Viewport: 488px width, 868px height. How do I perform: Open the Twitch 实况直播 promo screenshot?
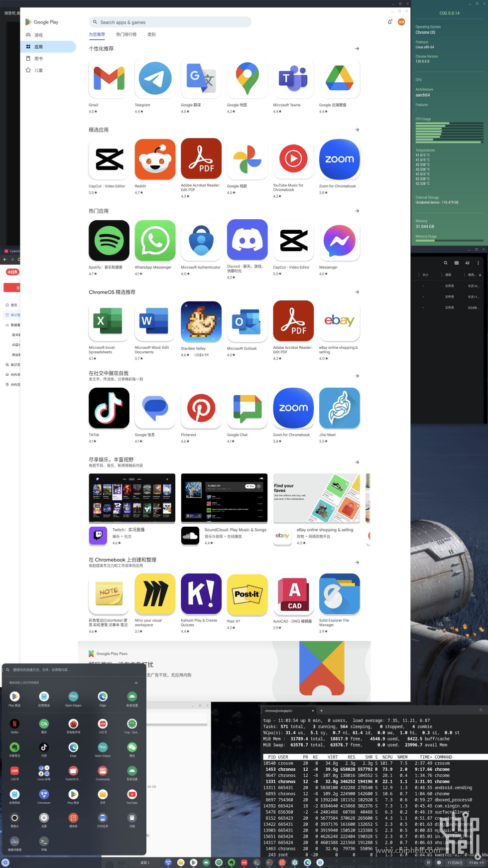coord(132,498)
